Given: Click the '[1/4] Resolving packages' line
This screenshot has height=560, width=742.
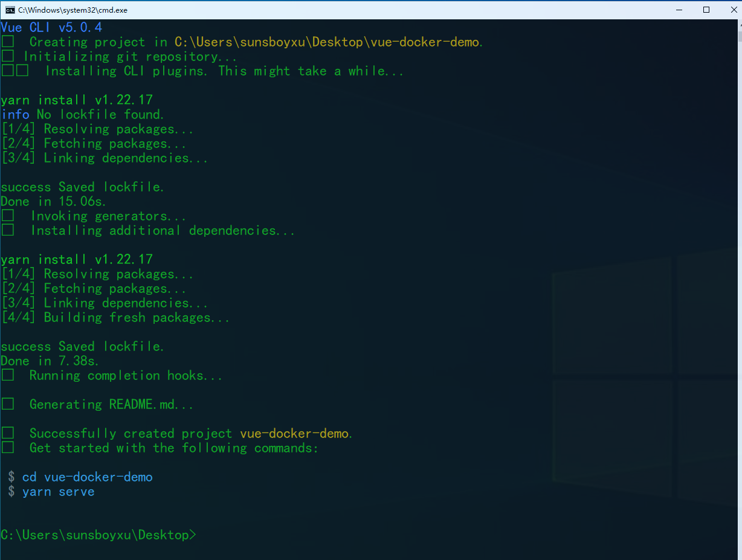Looking at the screenshot, I should pos(97,129).
